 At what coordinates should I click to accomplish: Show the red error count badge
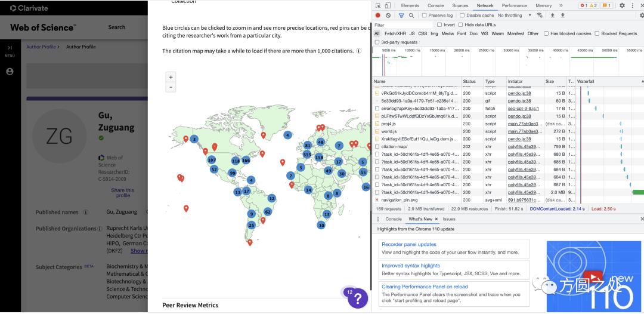click(583, 5)
